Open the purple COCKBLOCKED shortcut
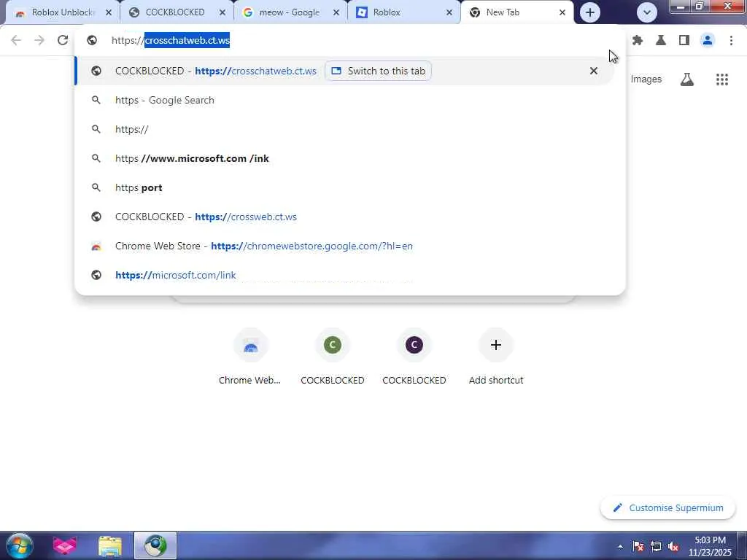 point(414,356)
